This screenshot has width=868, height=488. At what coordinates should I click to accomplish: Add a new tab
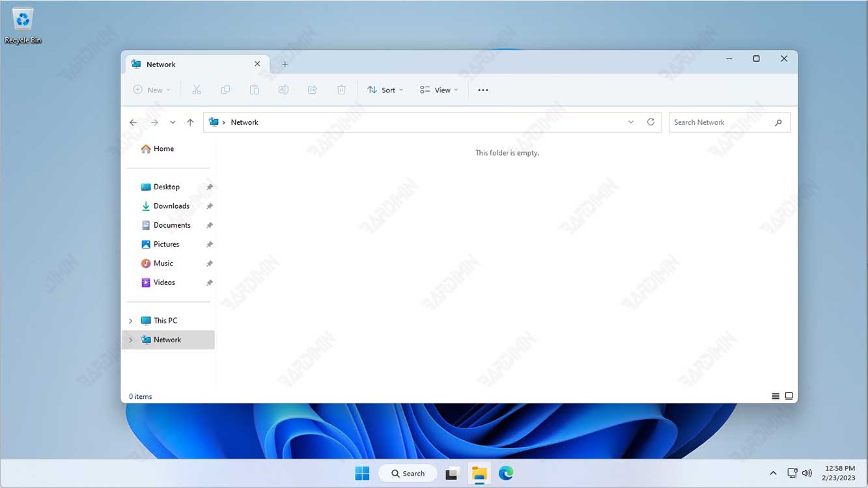click(285, 64)
